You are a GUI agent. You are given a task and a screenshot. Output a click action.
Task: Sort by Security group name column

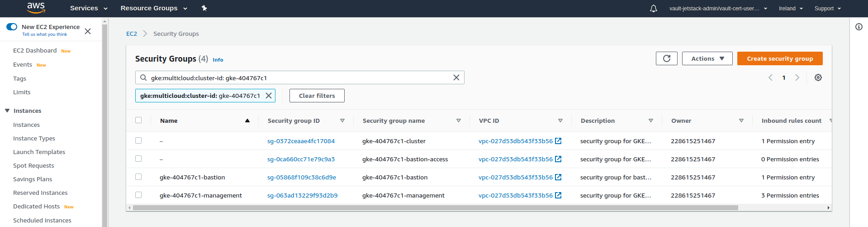tap(459, 121)
